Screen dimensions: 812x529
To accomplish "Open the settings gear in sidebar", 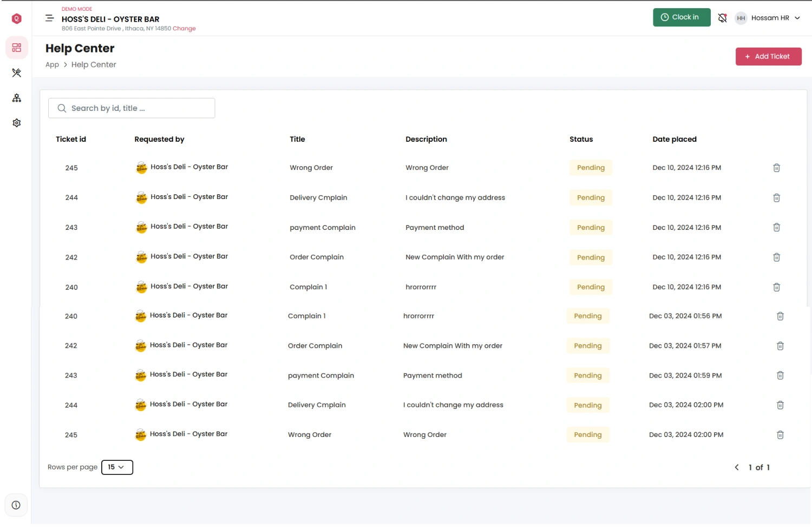I will (17, 123).
